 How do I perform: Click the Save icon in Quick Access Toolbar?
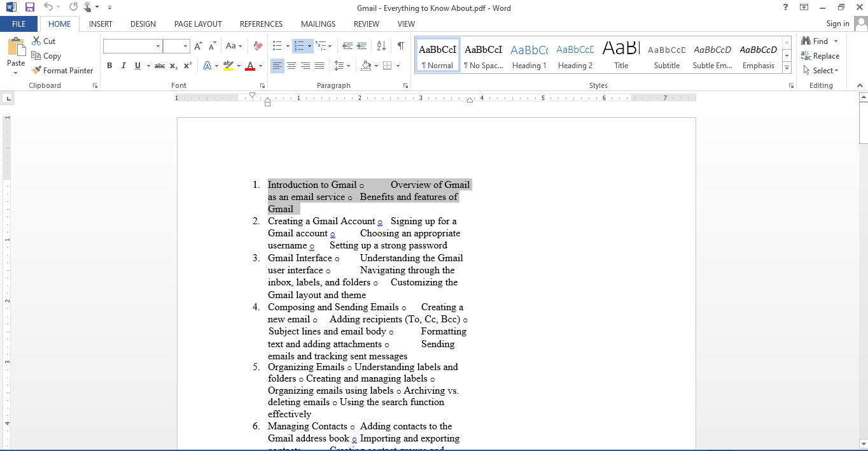(x=30, y=8)
